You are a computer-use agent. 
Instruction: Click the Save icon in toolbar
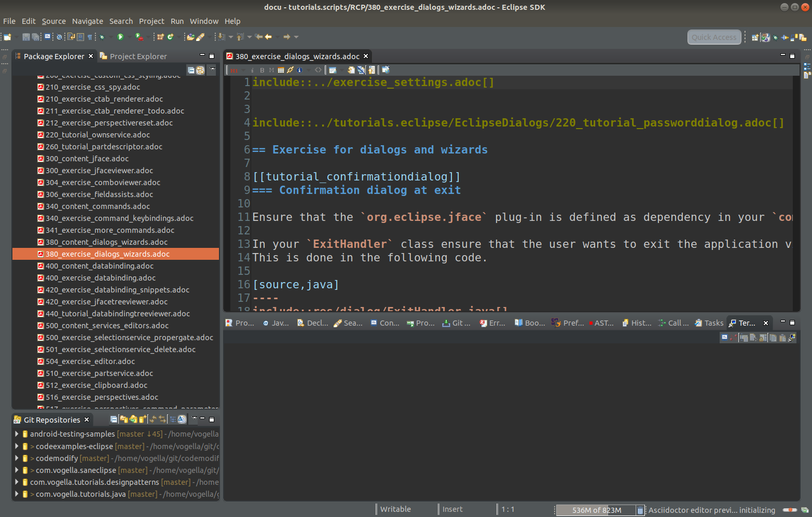point(25,36)
